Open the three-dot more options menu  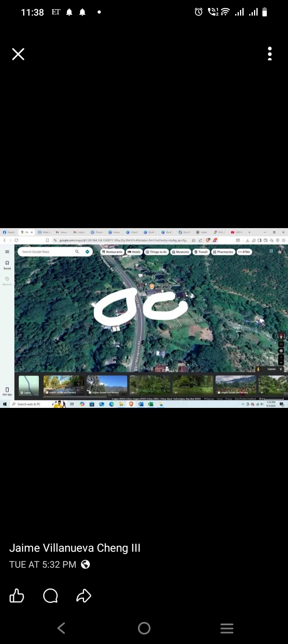click(270, 54)
